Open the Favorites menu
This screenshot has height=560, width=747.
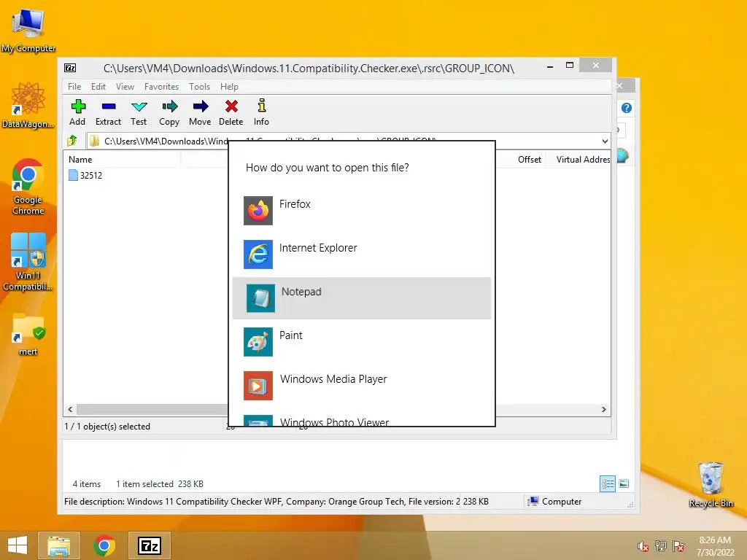(x=161, y=87)
